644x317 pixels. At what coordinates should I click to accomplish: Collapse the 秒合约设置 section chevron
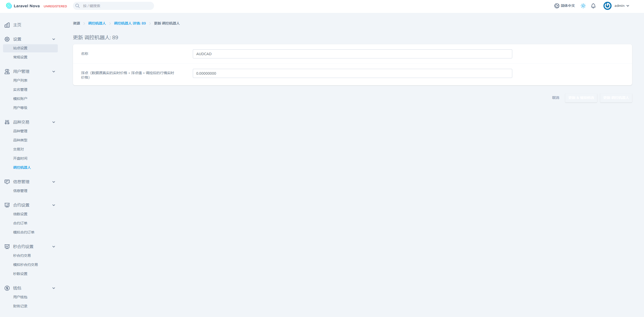click(54, 247)
